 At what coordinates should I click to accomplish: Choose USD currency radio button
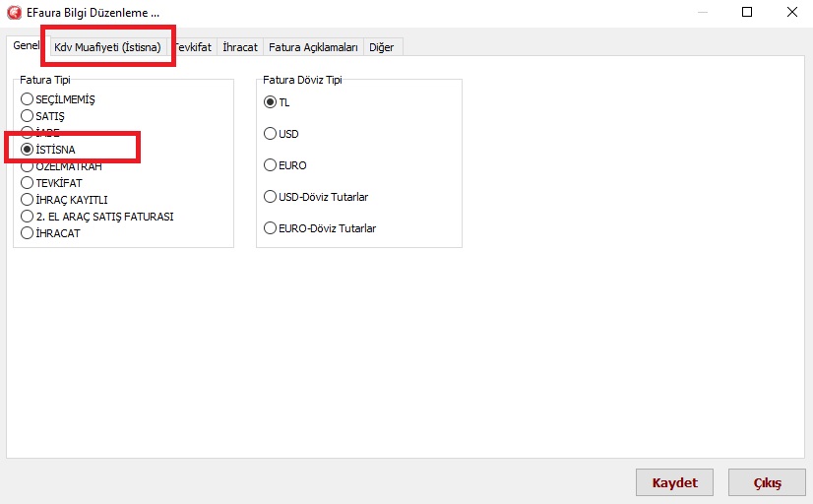(271, 134)
